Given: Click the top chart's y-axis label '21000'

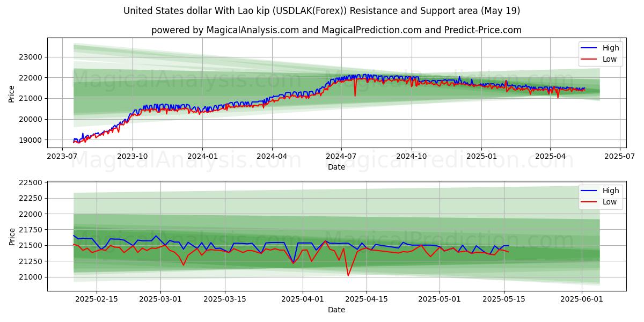Looking at the screenshot, I should click(31, 98).
